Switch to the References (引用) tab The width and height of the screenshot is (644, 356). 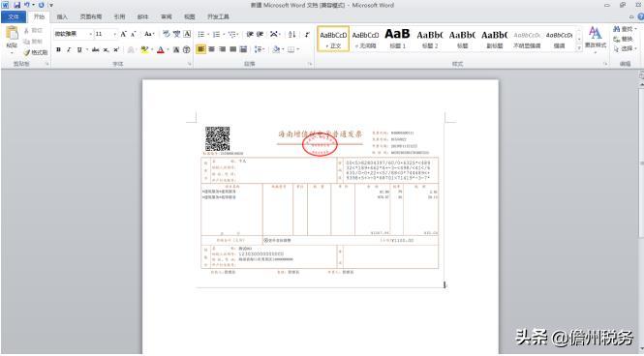pos(119,16)
